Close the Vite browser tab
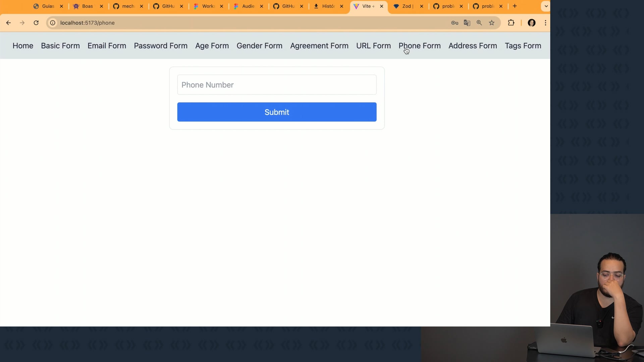Image resolution: width=644 pixels, height=362 pixels. [x=382, y=6]
